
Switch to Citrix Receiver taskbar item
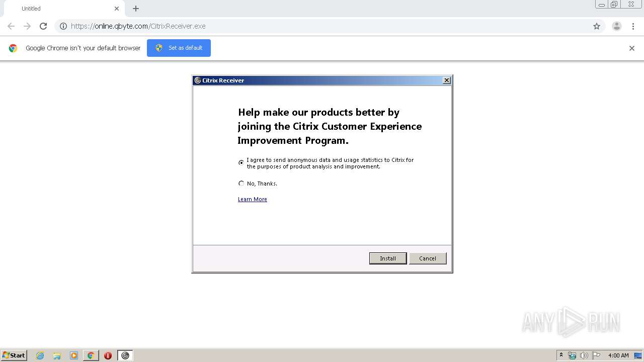[125, 355]
